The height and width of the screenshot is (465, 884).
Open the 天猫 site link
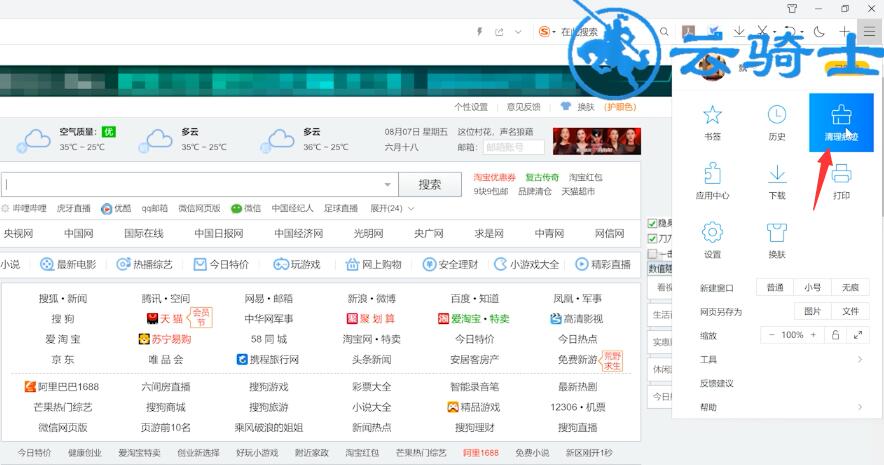pyautogui.click(x=165, y=319)
